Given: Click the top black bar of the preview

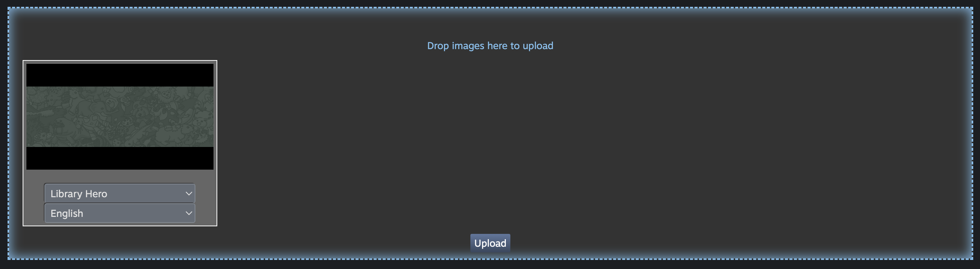Looking at the screenshot, I should click(x=120, y=75).
